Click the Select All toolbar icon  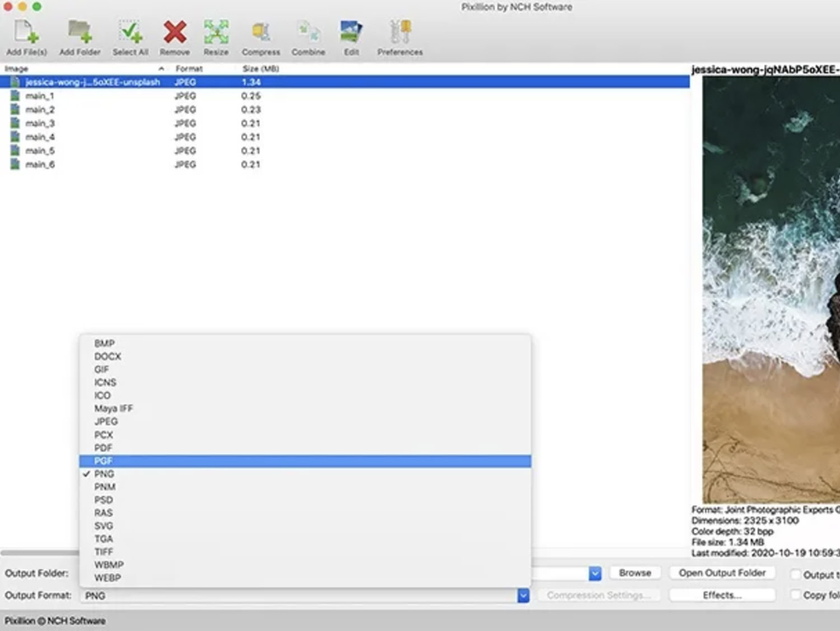point(130,33)
